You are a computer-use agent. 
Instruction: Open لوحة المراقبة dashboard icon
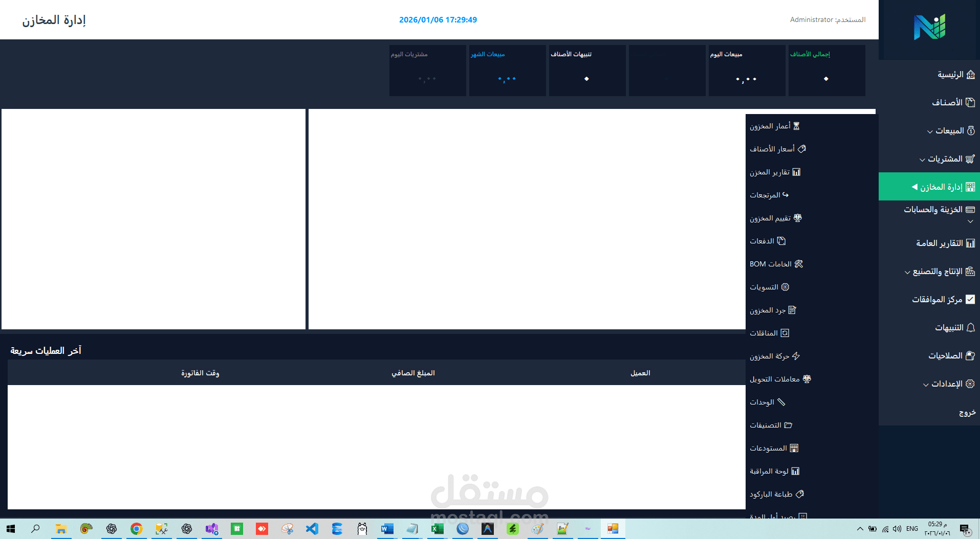795,471
